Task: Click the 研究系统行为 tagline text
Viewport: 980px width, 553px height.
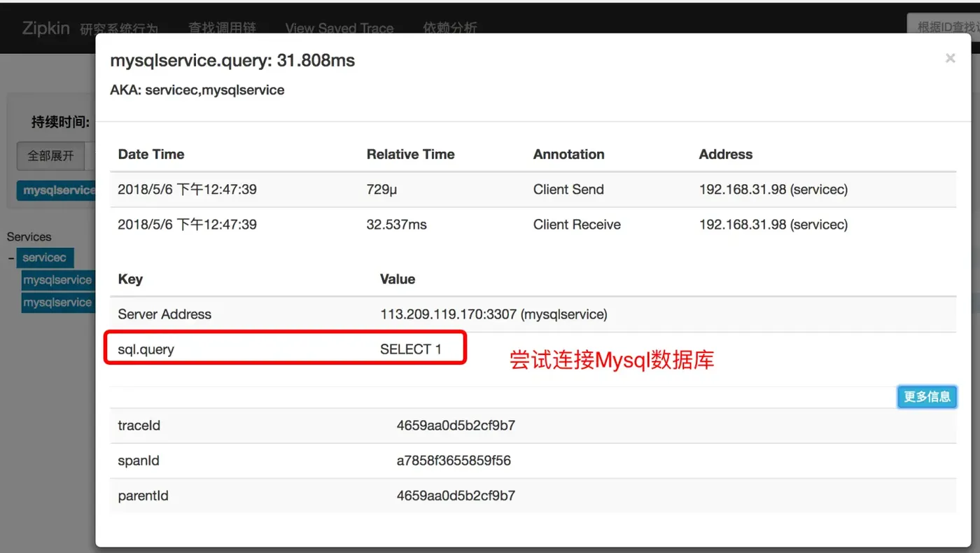Action: [x=119, y=29]
